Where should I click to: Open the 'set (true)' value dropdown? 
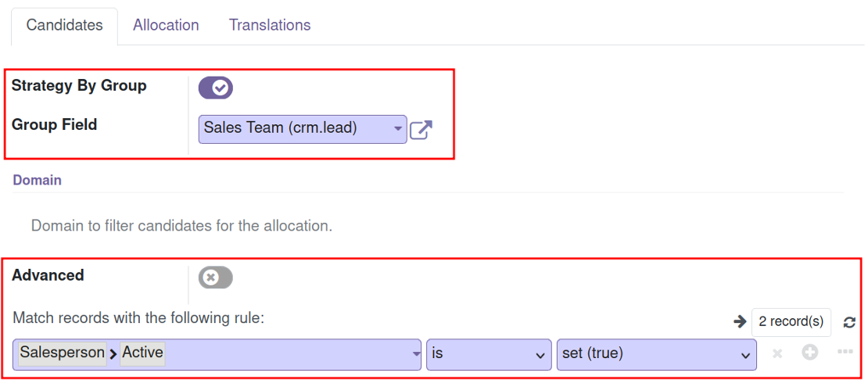657,355
